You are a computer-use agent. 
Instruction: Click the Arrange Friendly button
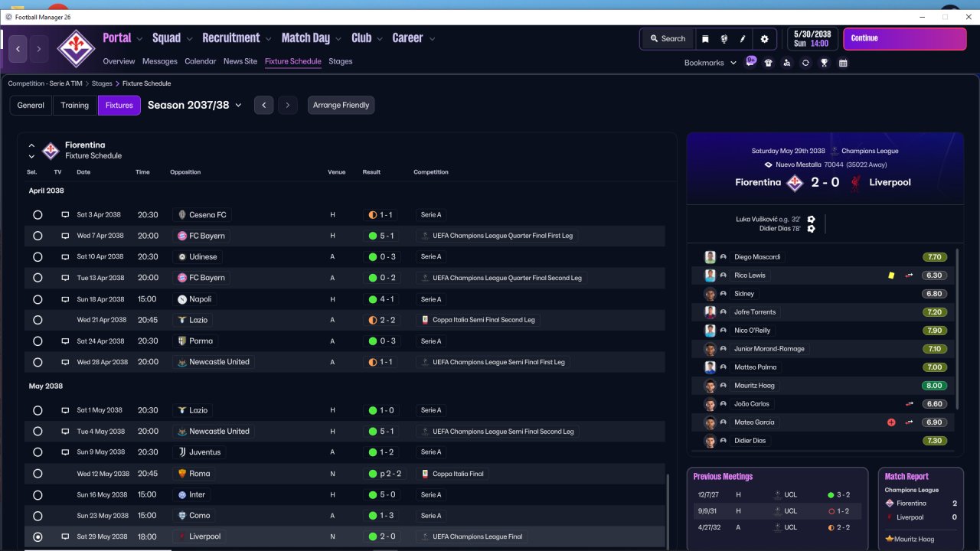click(341, 105)
